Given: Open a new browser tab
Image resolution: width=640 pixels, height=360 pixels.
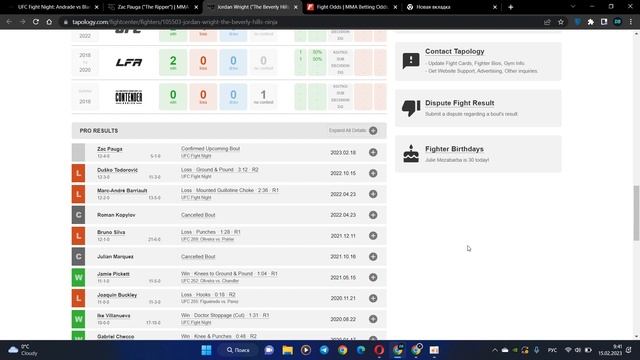Looking at the screenshot, I should tap(510, 7).
